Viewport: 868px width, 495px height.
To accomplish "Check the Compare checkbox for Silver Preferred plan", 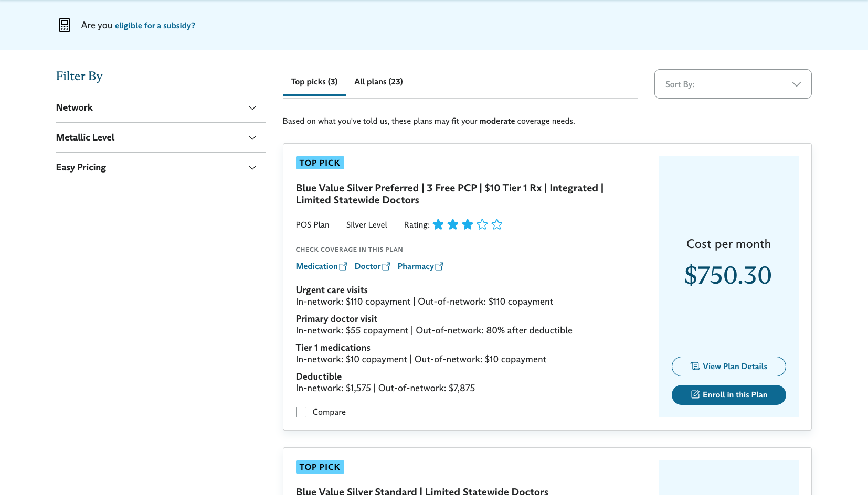I will point(301,412).
